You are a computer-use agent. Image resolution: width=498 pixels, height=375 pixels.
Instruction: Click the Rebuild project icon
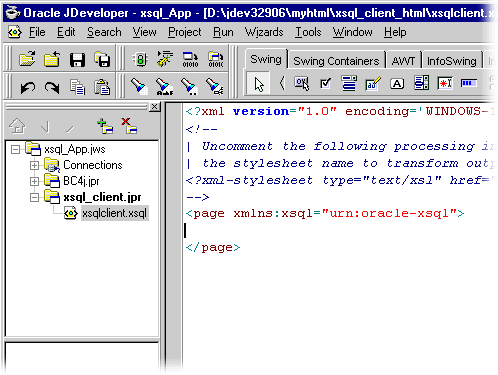tap(216, 60)
